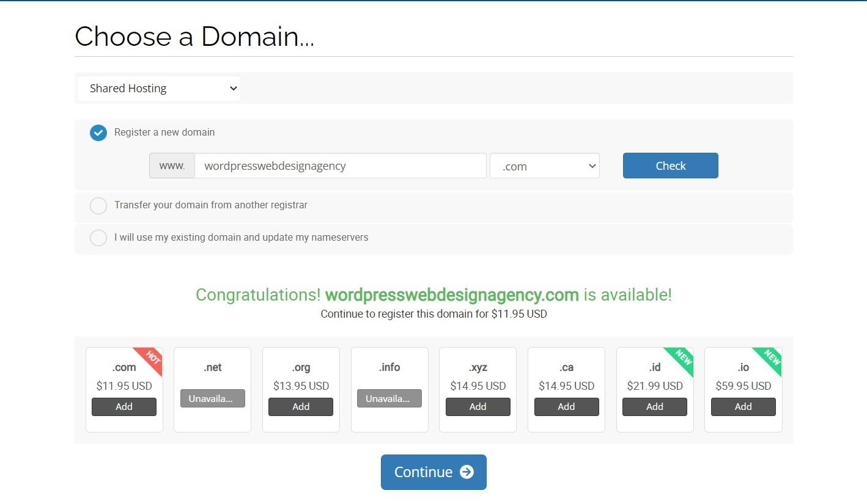The width and height of the screenshot is (867, 504).
Task: Select I will use my existing domain option
Action: coord(98,238)
